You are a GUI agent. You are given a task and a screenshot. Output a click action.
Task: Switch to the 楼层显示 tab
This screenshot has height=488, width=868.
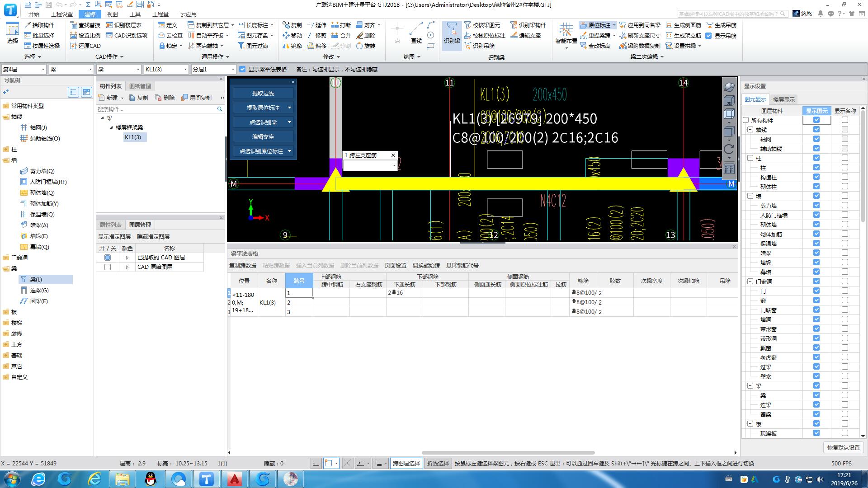tap(783, 99)
